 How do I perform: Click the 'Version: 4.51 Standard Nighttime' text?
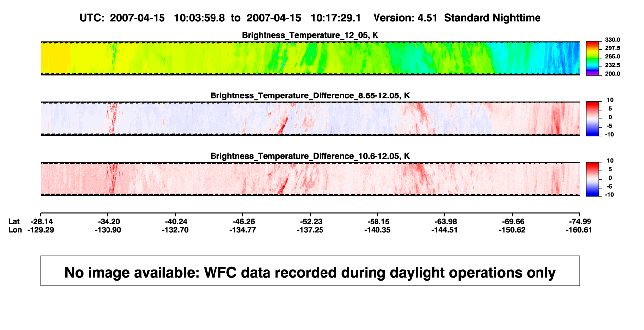[457, 18]
